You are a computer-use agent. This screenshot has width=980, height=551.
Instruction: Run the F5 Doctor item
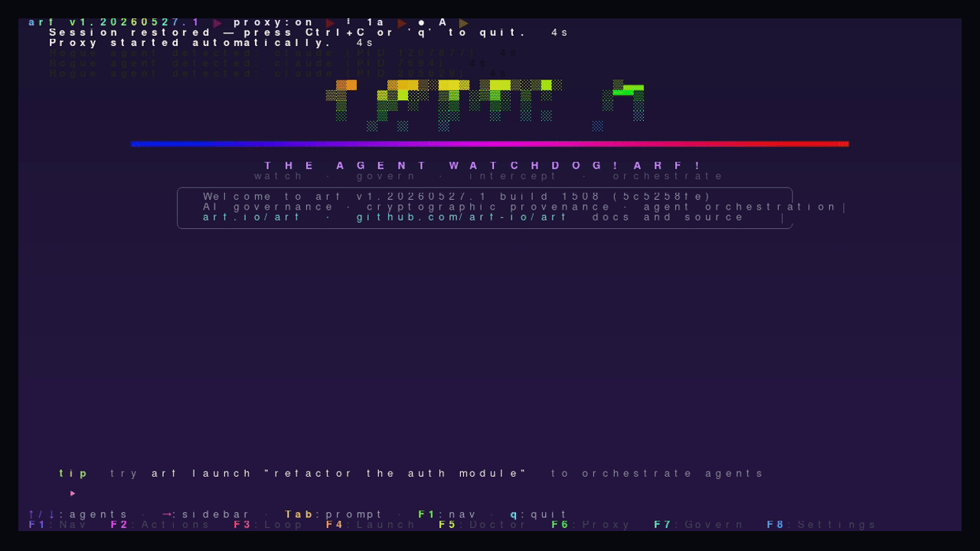tap(483, 525)
